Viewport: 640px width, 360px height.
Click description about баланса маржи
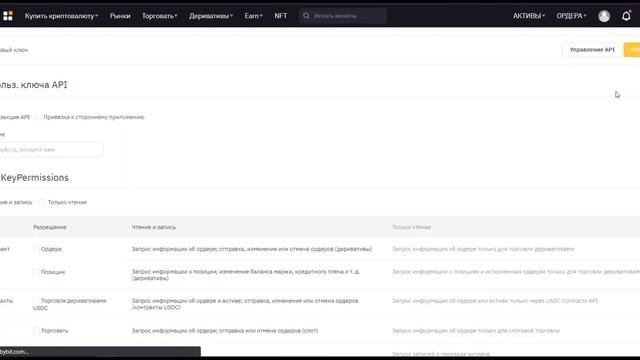pyautogui.click(x=246, y=275)
